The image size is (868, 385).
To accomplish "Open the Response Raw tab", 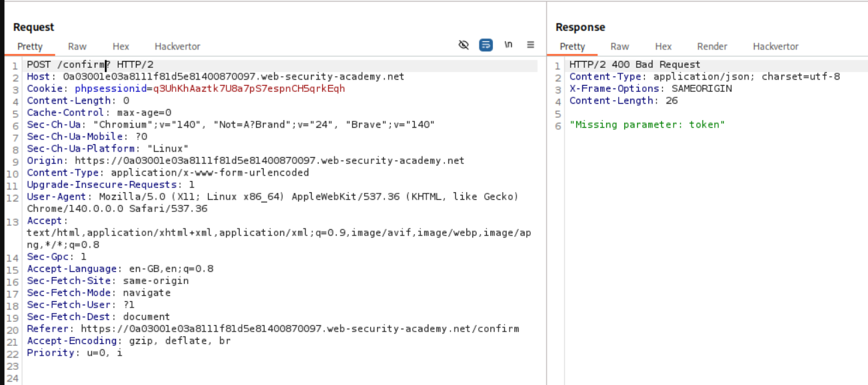I will pos(619,47).
